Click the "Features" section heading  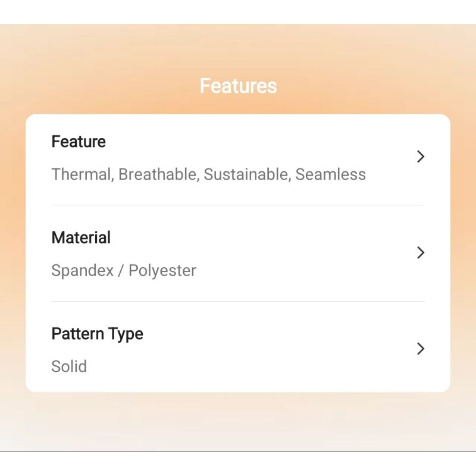238,86
